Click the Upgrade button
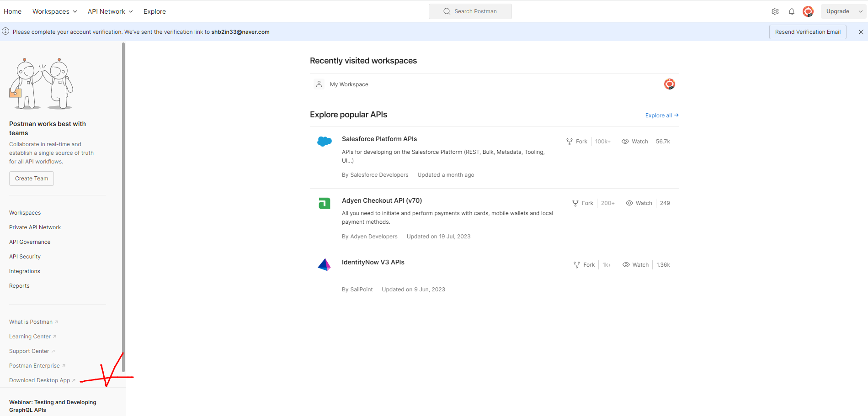 838,11
